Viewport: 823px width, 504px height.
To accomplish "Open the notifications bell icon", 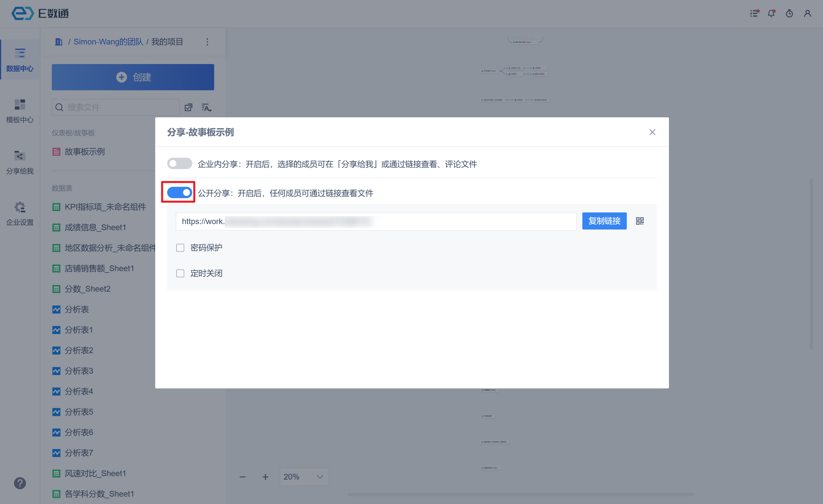I will 771,13.
